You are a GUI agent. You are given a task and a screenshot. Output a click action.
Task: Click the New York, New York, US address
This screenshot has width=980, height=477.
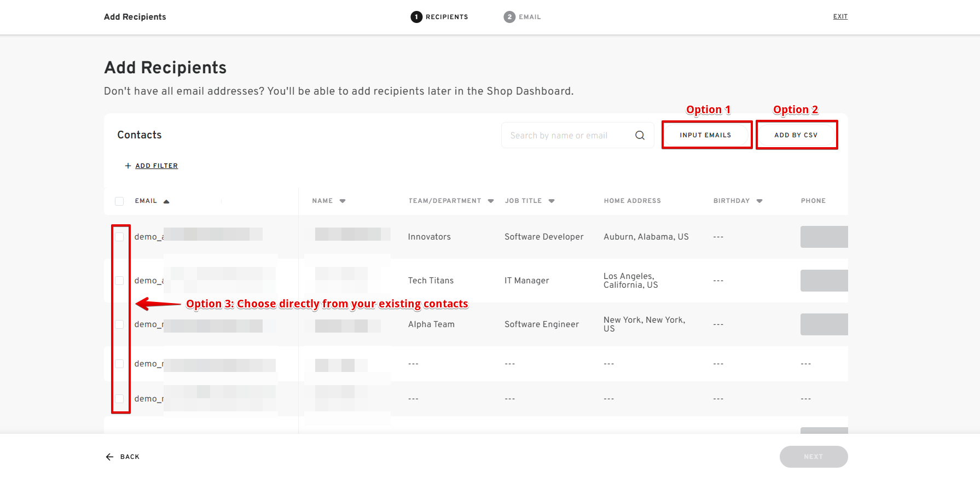tap(645, 324)
